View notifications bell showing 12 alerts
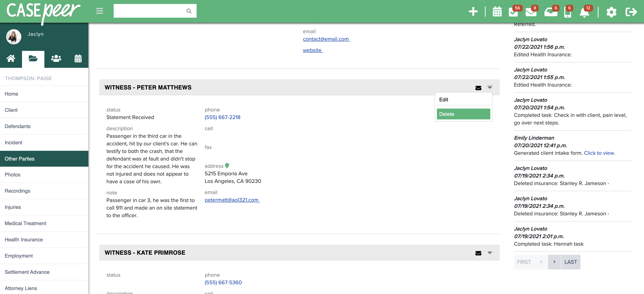The image size is (644, 294). pos(585,12)
